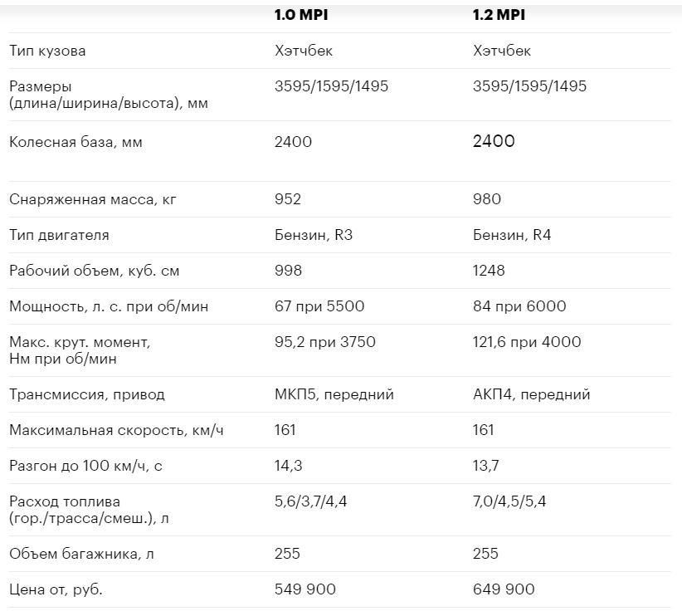Image resolution: width=682 pixels, height=616 pixels.
Task: Click the Хэтчбек value under 1.0 MPI
Action: pyautogui.click(x=304, y=51)
